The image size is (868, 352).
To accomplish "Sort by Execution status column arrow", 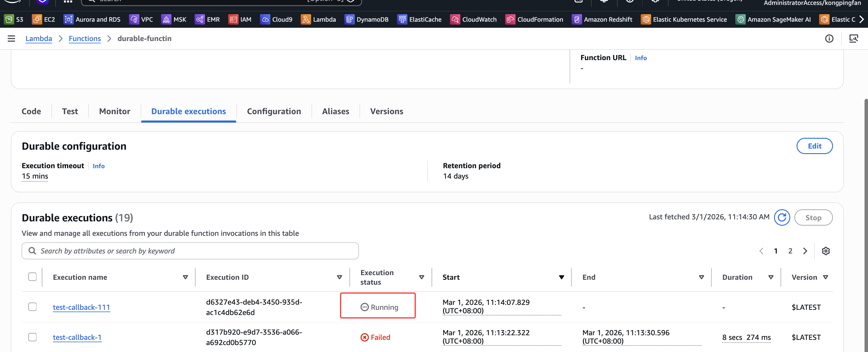I will pos(421,277).
